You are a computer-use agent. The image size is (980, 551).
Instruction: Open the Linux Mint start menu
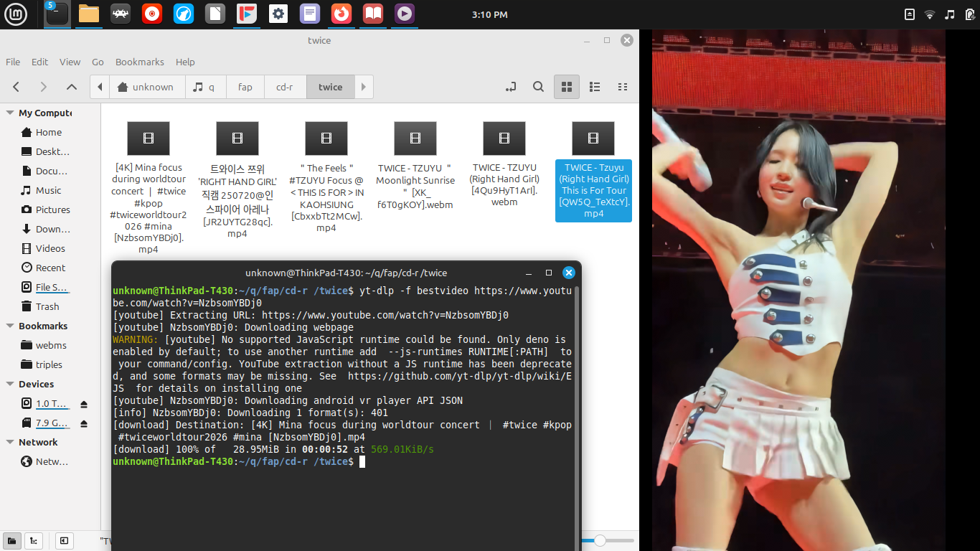tap(16, 14)
